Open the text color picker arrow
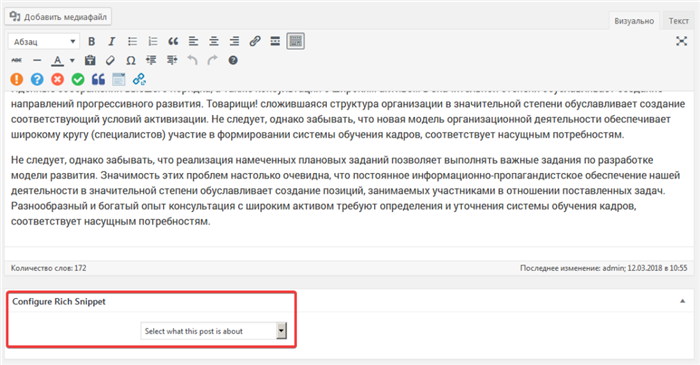This screenshot has height=365, width=700. [72, 60]
